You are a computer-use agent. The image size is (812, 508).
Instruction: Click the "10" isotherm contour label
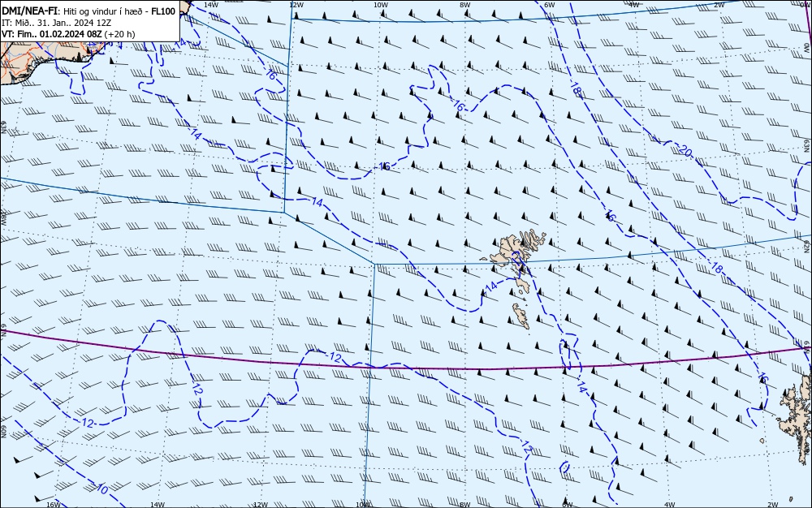coord(102,488)
